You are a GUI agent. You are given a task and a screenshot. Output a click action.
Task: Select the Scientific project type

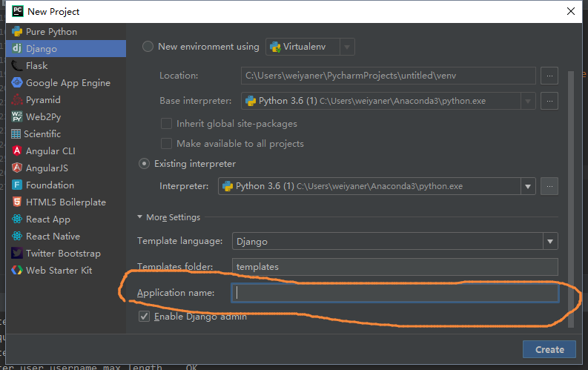(x=66, y=133)
